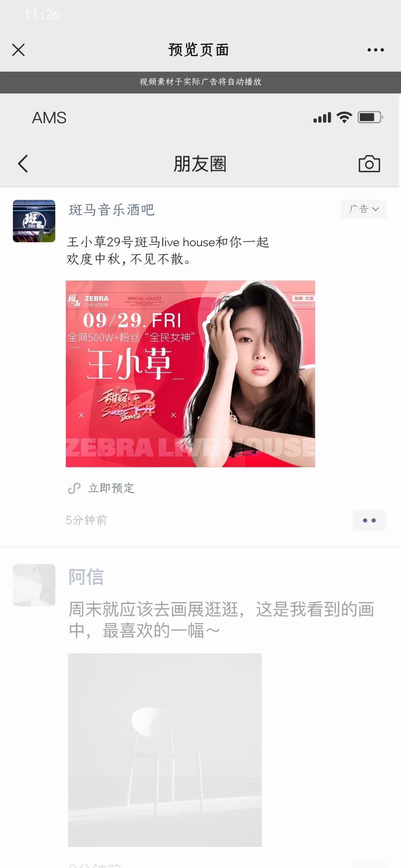The image size is (401, 868).
Task: Tap the battery icon in mock status bar
Action: point(370,117)
